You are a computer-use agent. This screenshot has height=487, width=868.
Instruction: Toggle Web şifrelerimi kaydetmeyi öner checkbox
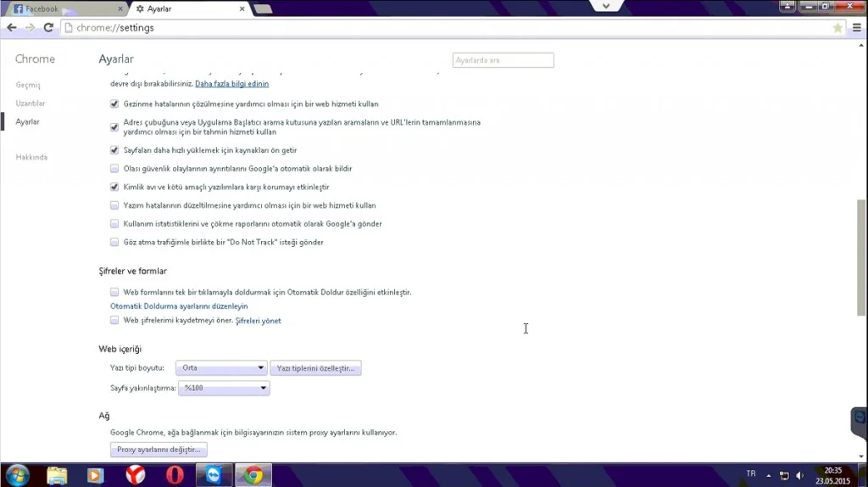coord(114,321)
